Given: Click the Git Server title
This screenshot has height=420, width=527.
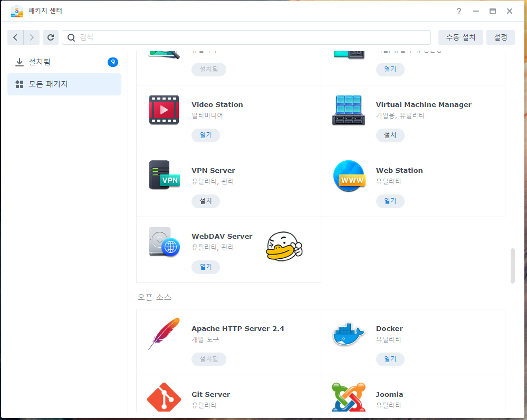Looking at the screenshot, I should [x=210, y=395].
